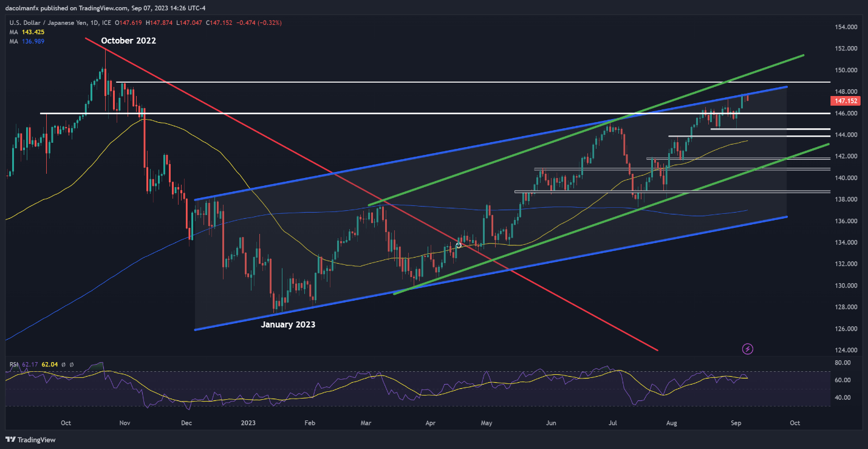Image resolution: width=868 pixels, height=449 pixels.
Task: Click the Apr label on the time axis
Action: (430, 423)
